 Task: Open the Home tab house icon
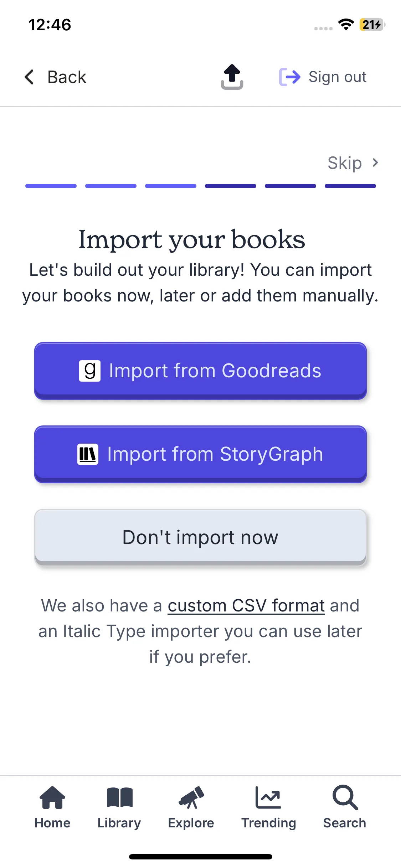[52, 798]
